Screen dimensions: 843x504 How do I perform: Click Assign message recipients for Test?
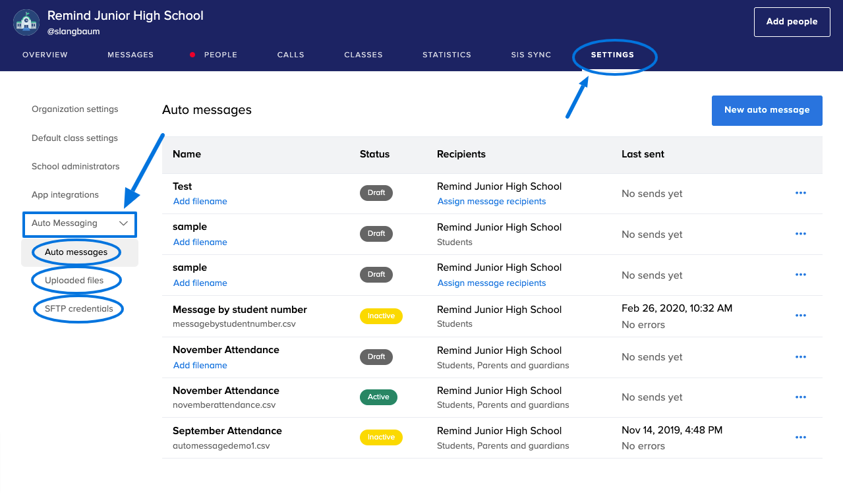(492, 202)
